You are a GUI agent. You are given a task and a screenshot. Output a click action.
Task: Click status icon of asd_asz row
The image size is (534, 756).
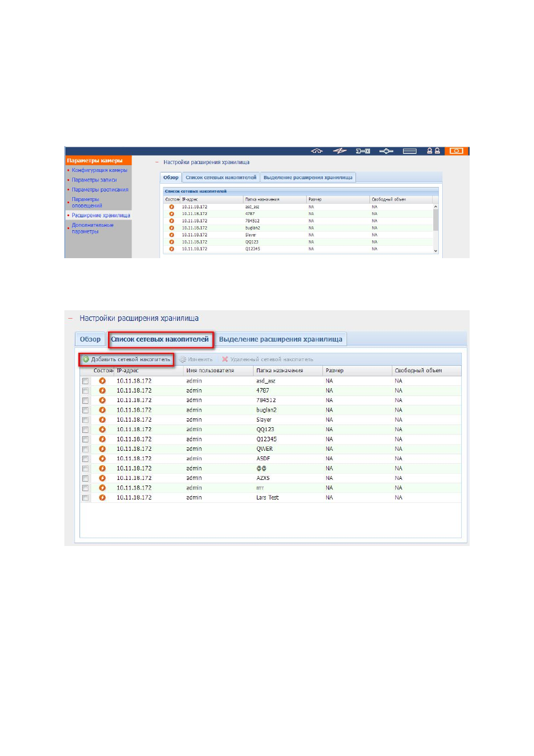point(102,381)
